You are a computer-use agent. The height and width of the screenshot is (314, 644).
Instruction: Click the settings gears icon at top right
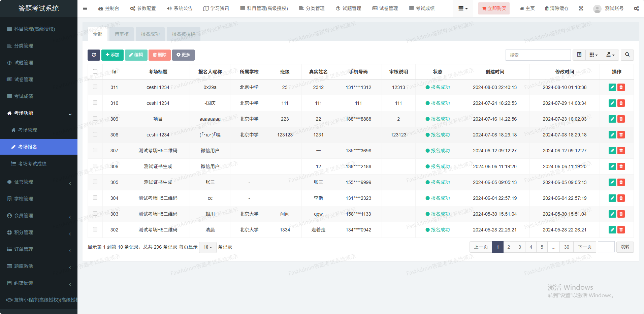coord(636,8)
